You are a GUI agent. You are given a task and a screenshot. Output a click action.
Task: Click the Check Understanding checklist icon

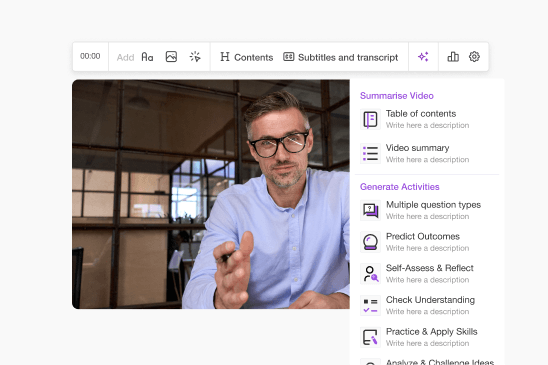coord(370,306)
